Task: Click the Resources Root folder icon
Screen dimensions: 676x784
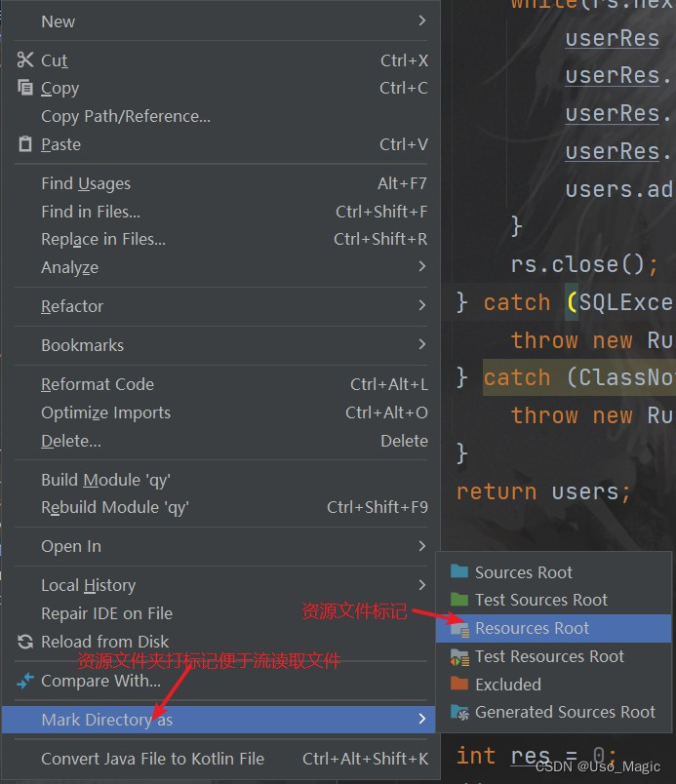Action: click(459, 629)
